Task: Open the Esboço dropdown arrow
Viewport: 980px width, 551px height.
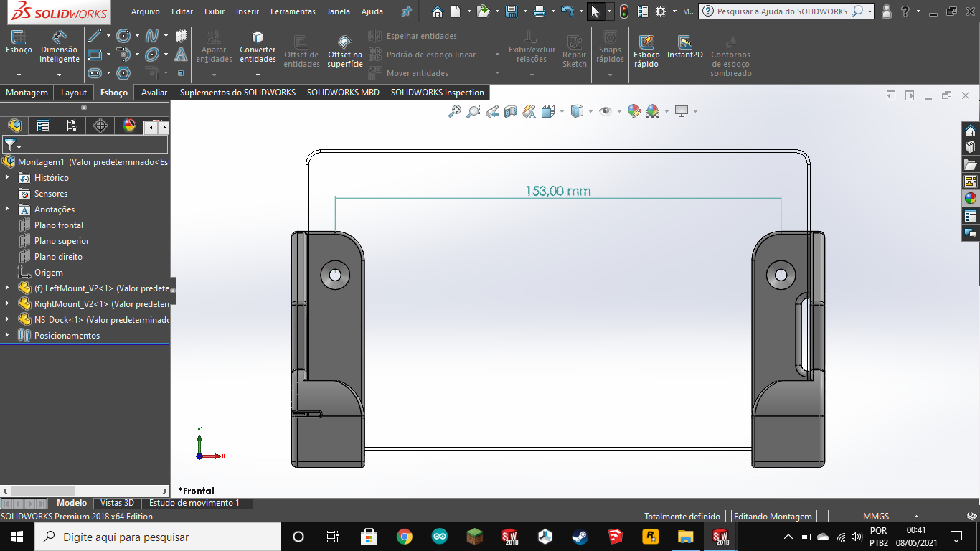Action: click(19, 75)
